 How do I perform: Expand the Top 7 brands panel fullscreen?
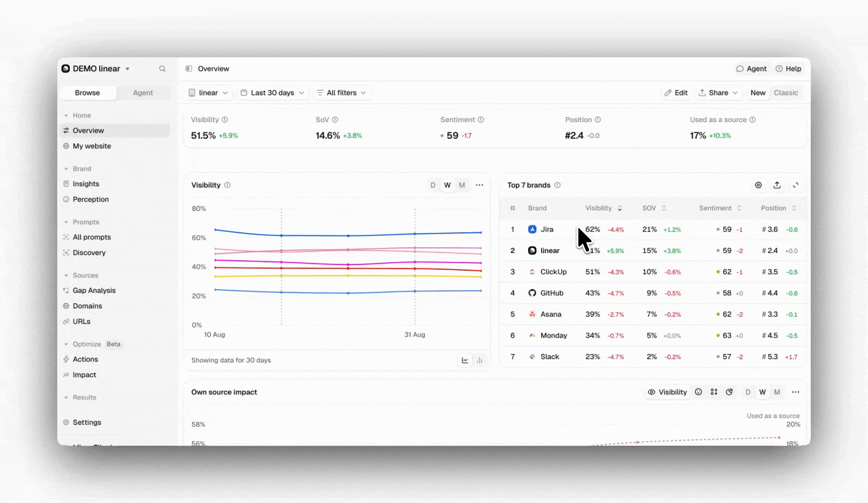(x=795, y=185)
